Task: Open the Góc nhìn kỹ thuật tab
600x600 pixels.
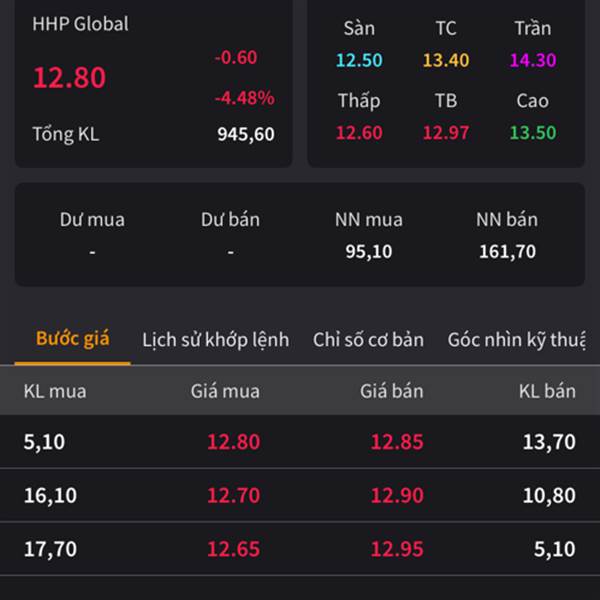Action: point(516,340)
